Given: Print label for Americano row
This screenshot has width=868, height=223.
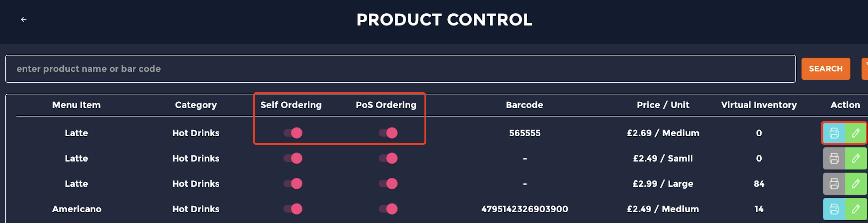Looking at the screenshot, I should tap(834, 209).
